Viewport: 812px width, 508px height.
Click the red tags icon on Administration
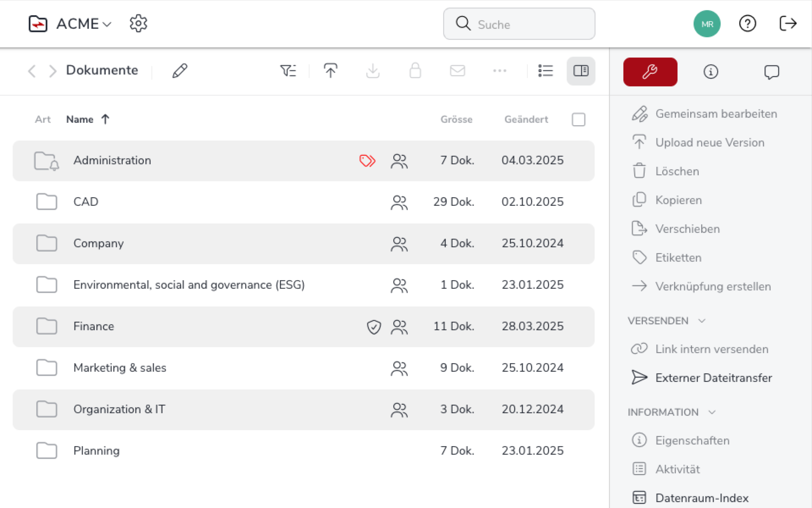367,161
